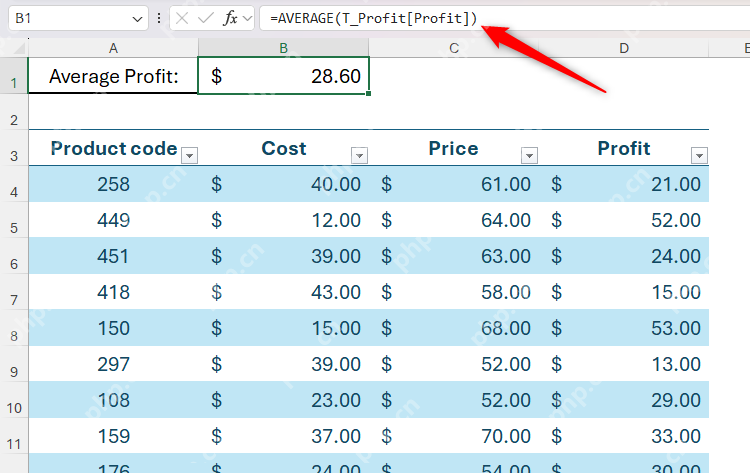Select row 7 header
The height and width of the screenshot is (473, 750).
tap(14, 292)
